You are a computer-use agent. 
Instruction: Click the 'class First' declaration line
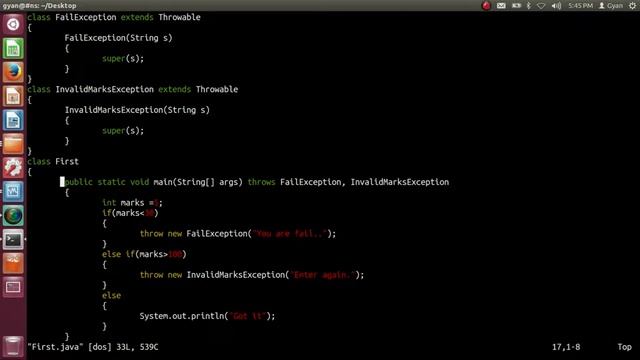click(53, 162)
